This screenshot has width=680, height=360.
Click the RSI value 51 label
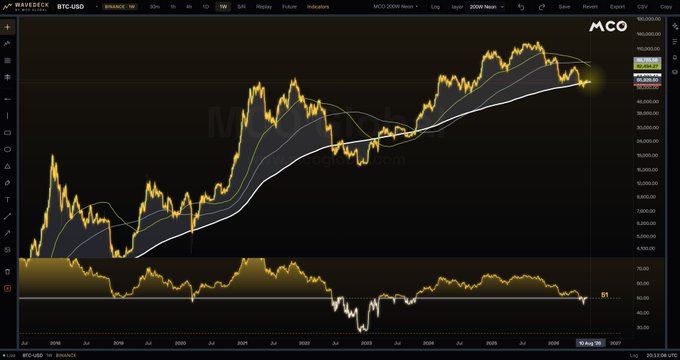605,295
